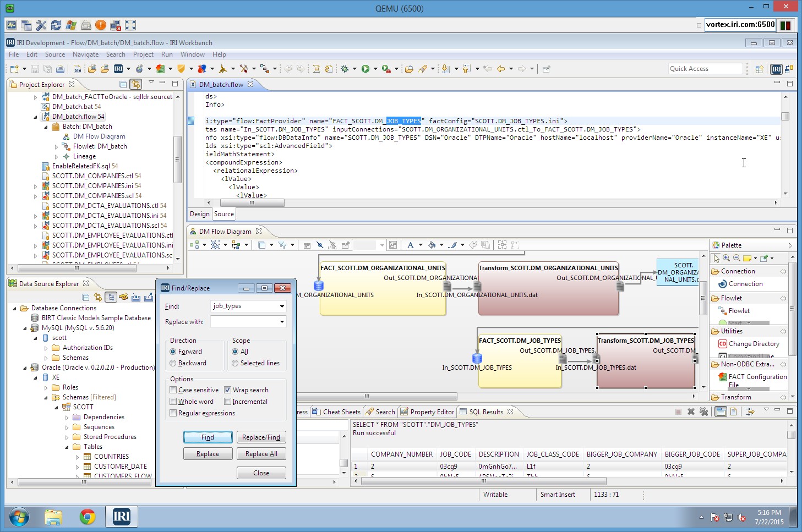Screen dimensions: 802x532
Task: Collapse the DM_batch.flow tree node
Action: click(36, 117)
